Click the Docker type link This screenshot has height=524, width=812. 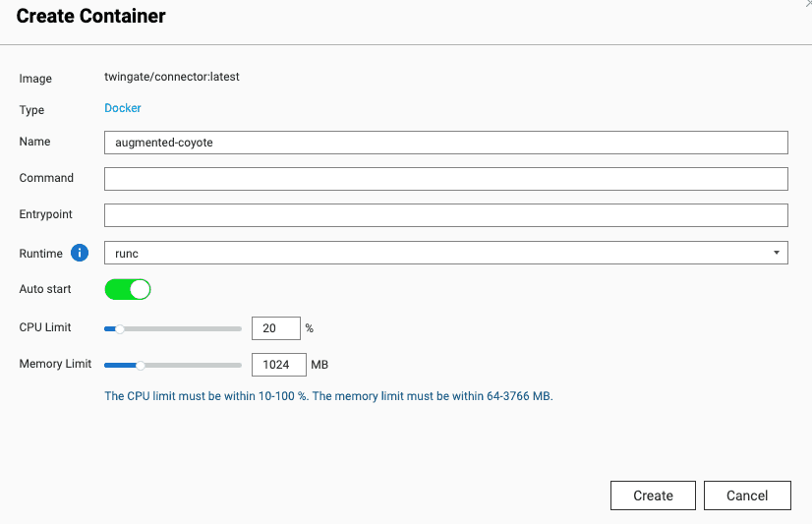click(x=123, y=109)
